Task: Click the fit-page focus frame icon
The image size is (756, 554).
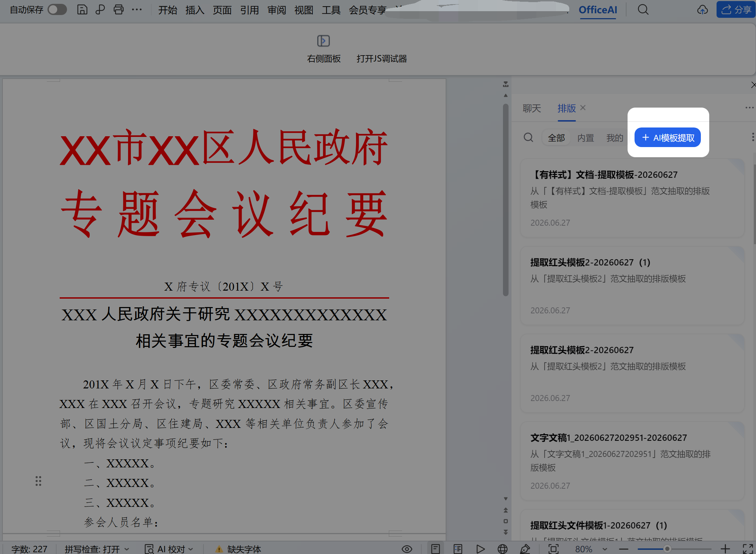Action: coord(554,549)
